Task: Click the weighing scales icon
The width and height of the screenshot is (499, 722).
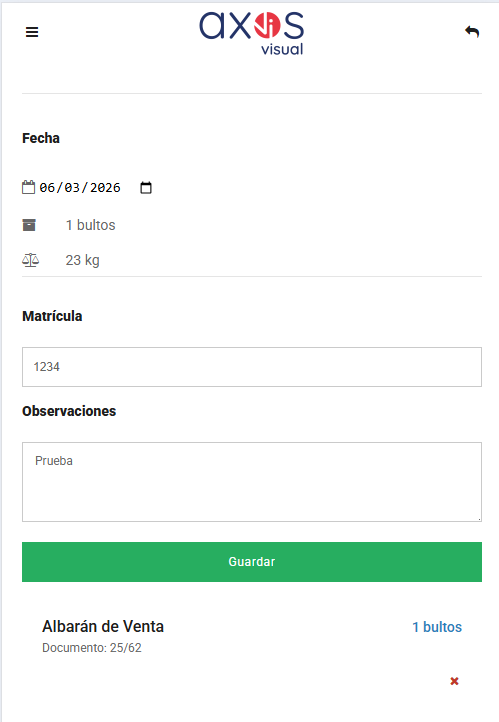Action: pos(30,260)
